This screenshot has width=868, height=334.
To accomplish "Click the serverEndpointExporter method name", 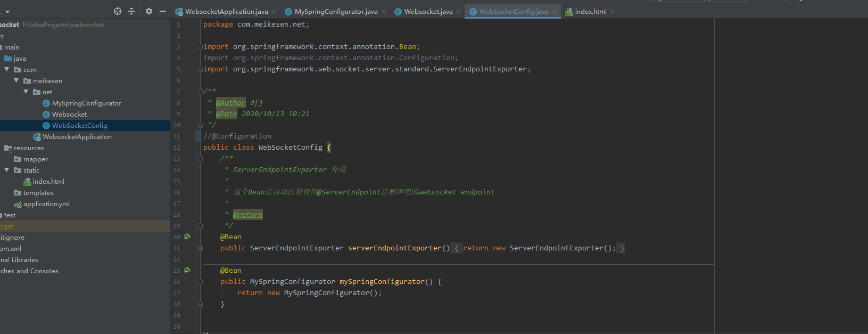I will point(395,248).
